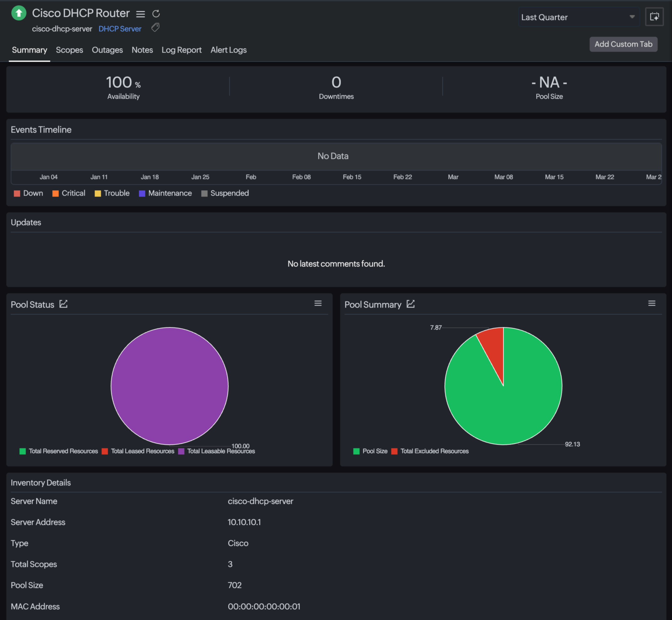Open the Last Quarter time period dropdown
The width and height of the screenshot is (672, 620).
tap(579, 17)
